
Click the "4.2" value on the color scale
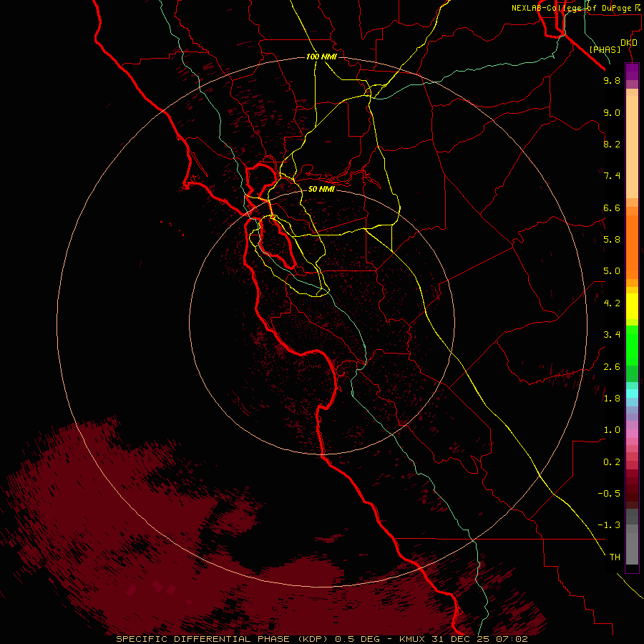tap(612, 303)
